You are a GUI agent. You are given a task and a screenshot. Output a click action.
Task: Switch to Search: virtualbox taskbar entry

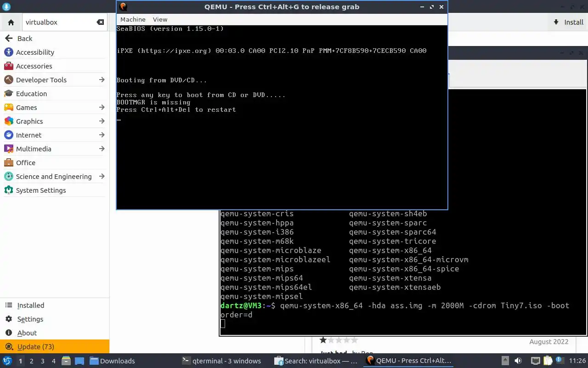pyautogui.click(x=316, y=361)
